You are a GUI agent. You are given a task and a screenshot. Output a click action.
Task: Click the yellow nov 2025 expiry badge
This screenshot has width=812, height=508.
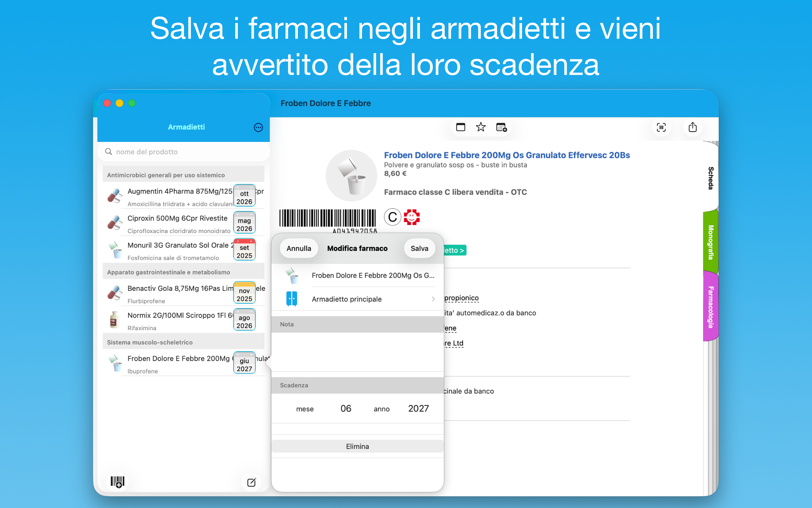point(244,293)
